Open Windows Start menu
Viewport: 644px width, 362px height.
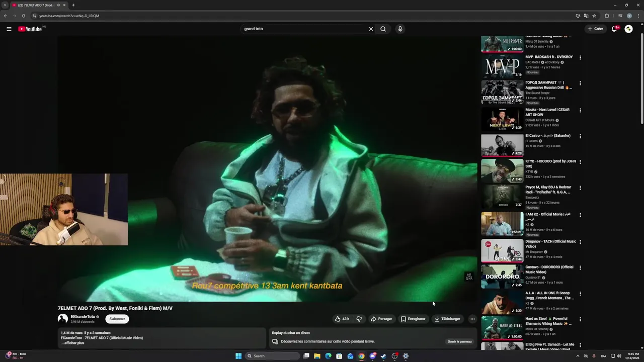point(238,356)
